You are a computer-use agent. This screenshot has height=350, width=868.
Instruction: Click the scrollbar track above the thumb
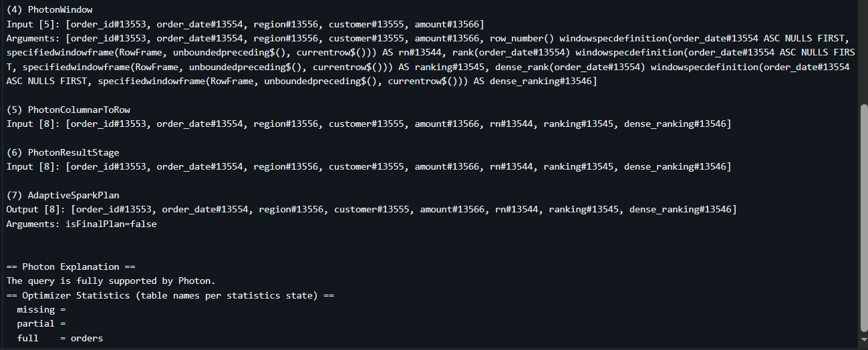(x=863, y=52)
